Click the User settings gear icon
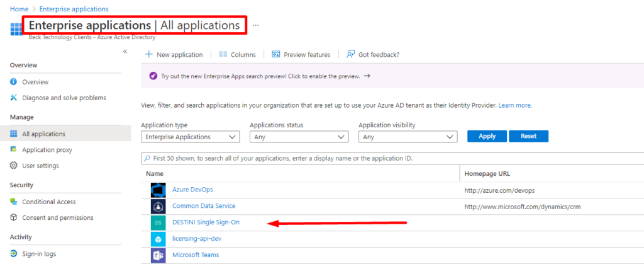644x264 pixels. coord(14,166)
